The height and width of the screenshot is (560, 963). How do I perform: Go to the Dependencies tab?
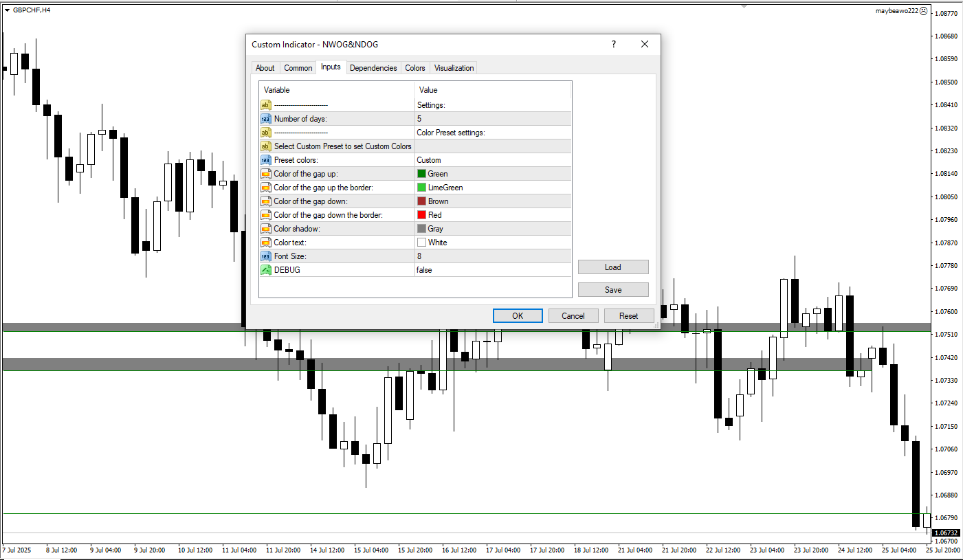373,68
